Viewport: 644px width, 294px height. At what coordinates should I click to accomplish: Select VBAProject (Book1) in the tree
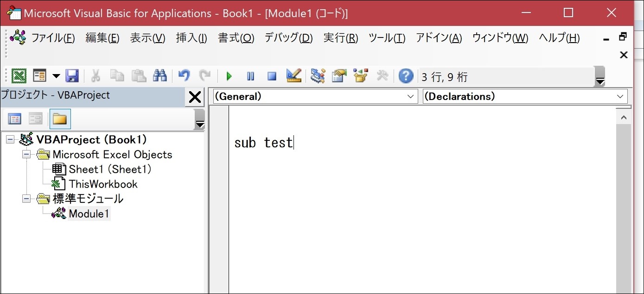[91, 140]
